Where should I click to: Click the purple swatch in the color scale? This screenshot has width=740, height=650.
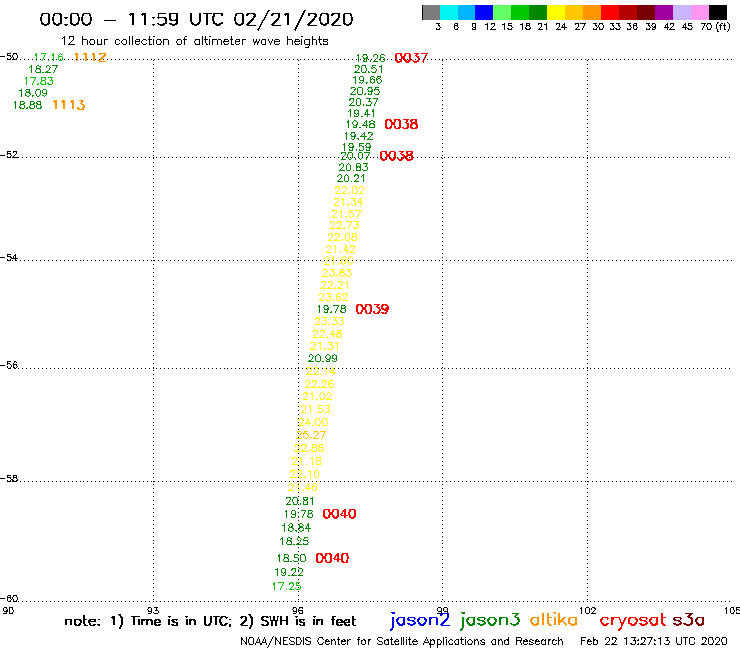(664, 12)
